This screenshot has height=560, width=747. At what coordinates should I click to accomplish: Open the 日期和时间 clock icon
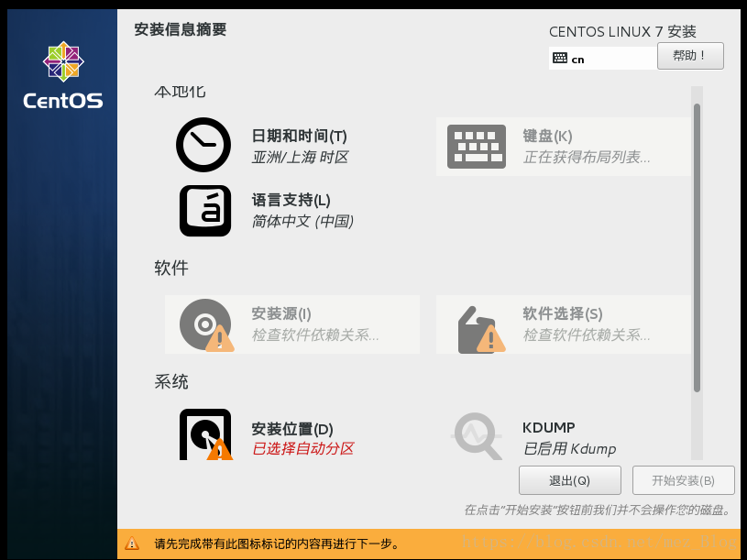point(203,144)
